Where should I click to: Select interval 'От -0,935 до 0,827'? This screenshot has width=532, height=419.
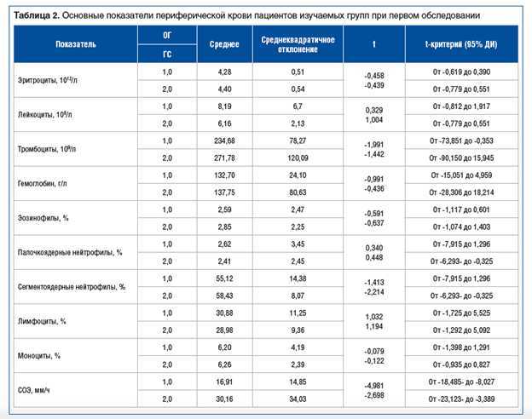(x=461, y=365)
